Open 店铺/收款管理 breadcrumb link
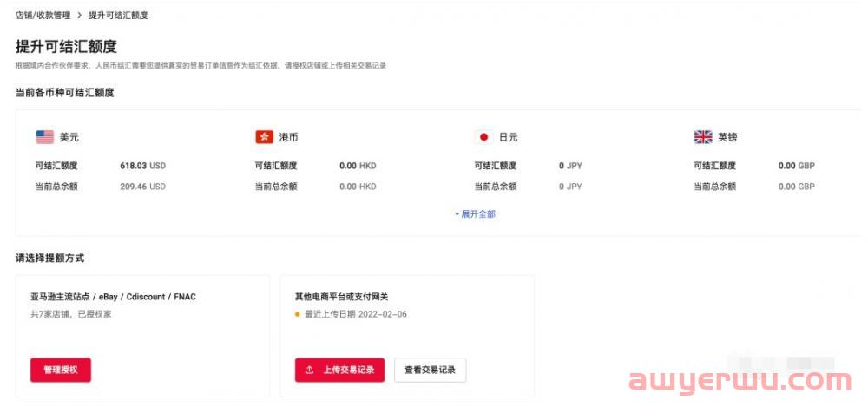868x407 pixels. (43, 16)
